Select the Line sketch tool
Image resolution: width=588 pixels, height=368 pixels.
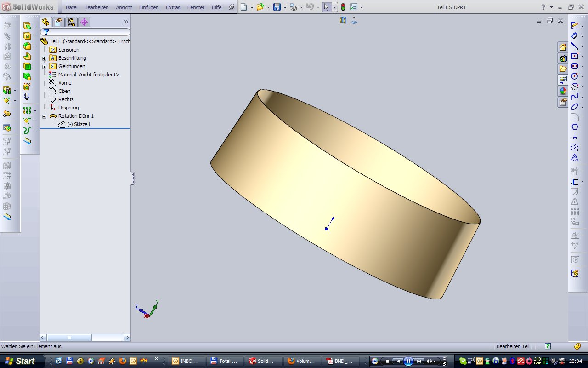pos(574,46)
